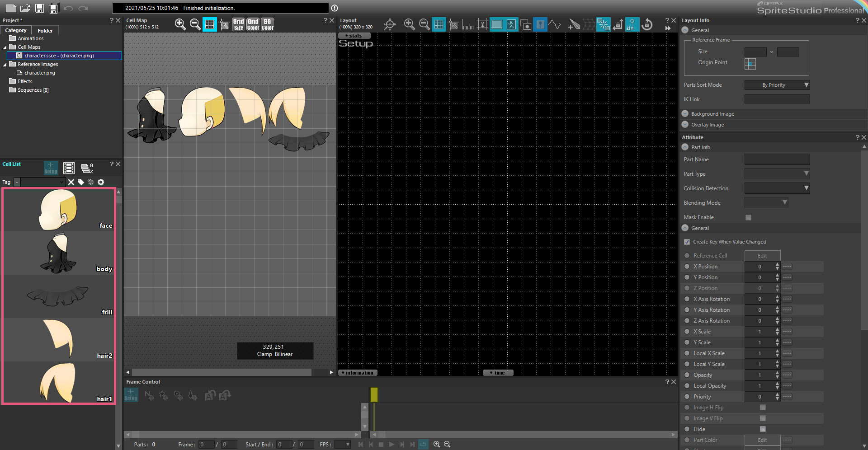Click the Grid Color icon in Cell Map
The image size is (868, 450).
tap(253, 24)
